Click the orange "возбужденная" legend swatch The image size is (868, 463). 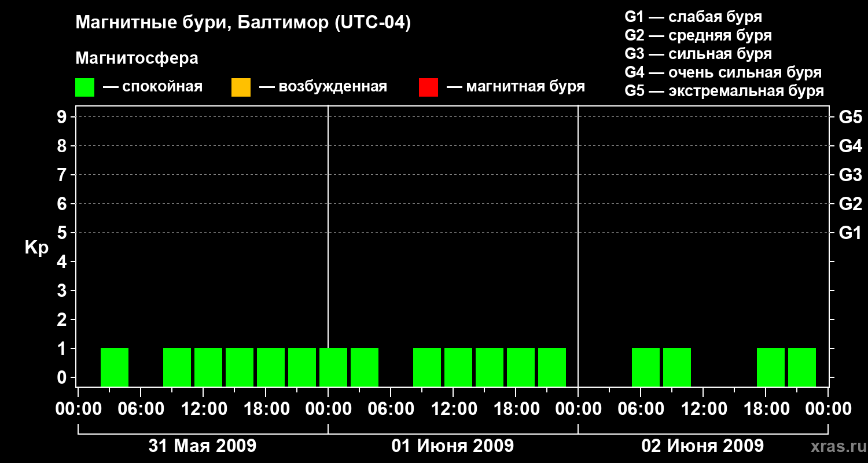coord(241,87)
